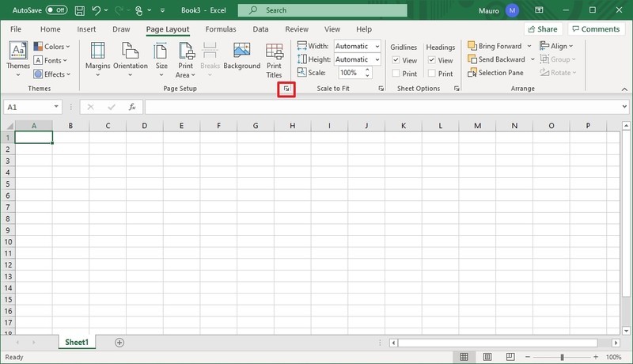The height and width of the screenshot is (364, 633).
Task: Open theme Fonts dropdown
Action: [51, 60]
